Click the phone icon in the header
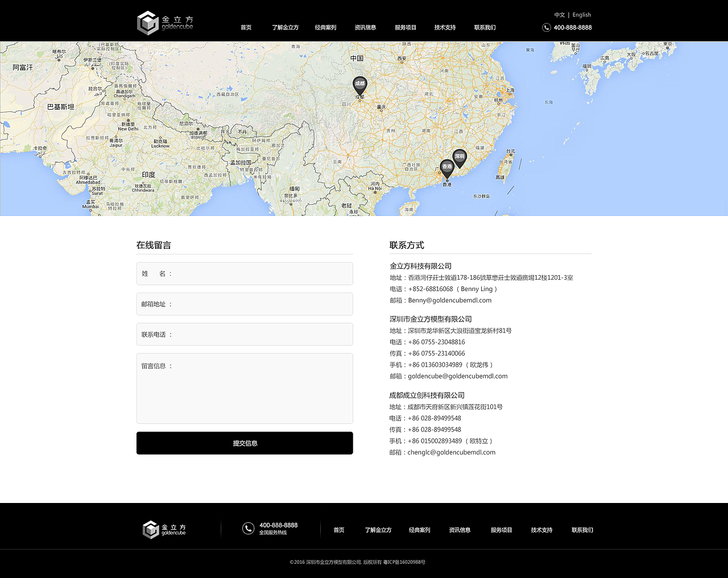Viewport: 728px width, 578px height. (546, 27)
